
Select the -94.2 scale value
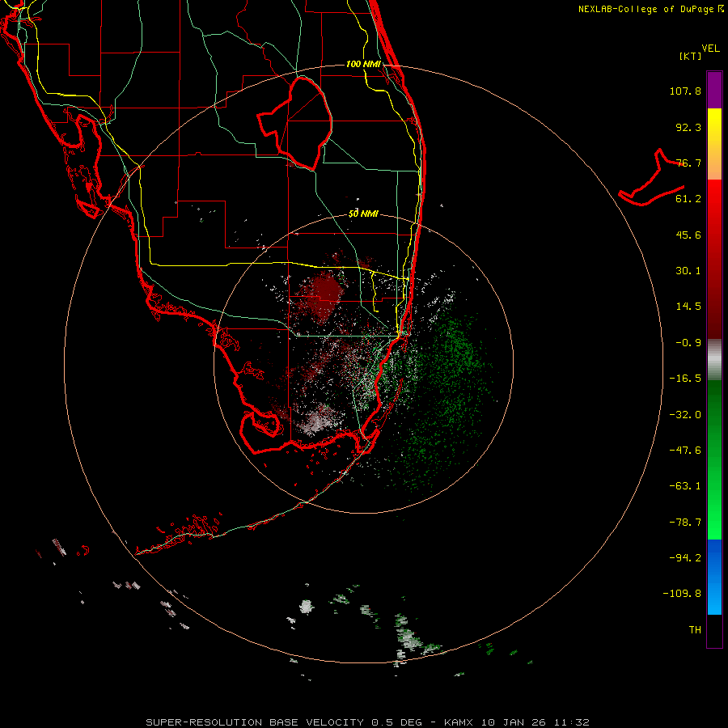coord(685,558)
